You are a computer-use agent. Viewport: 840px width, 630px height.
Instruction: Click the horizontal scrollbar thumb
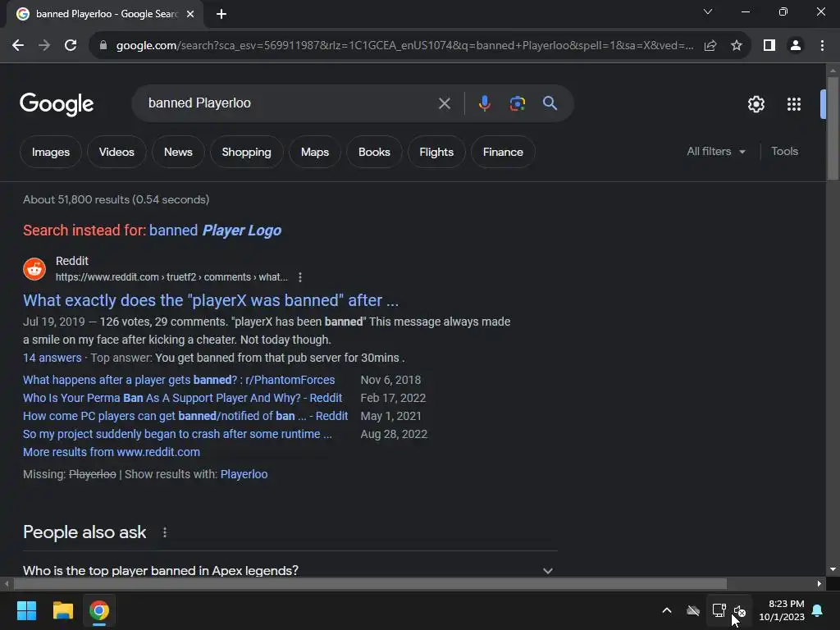click(370, 583)
